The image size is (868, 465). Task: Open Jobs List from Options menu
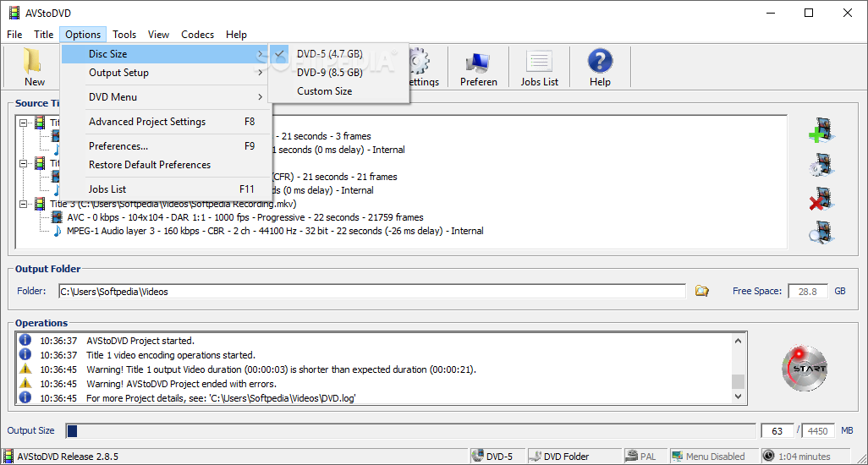click(x=165, y=189)
